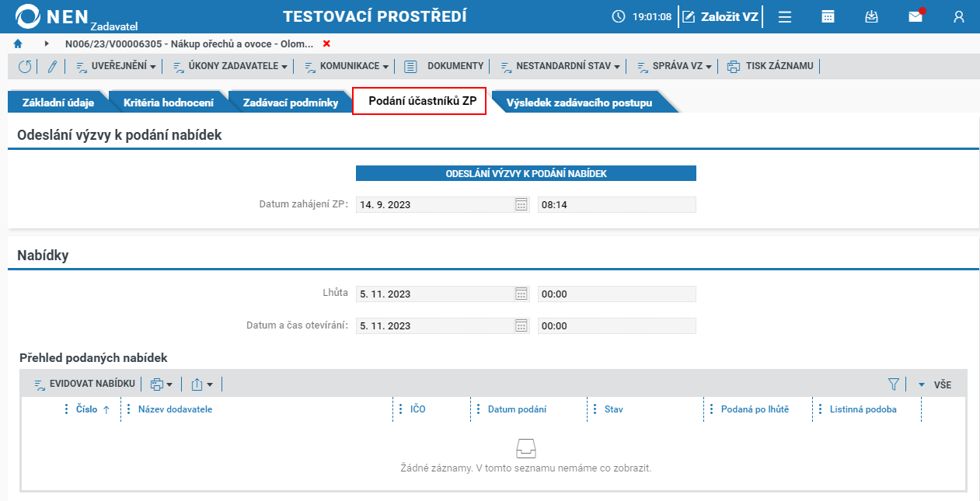Open the Úkony zadavatele dropdown
The image size is (980, 501).
tap(230, 66)
